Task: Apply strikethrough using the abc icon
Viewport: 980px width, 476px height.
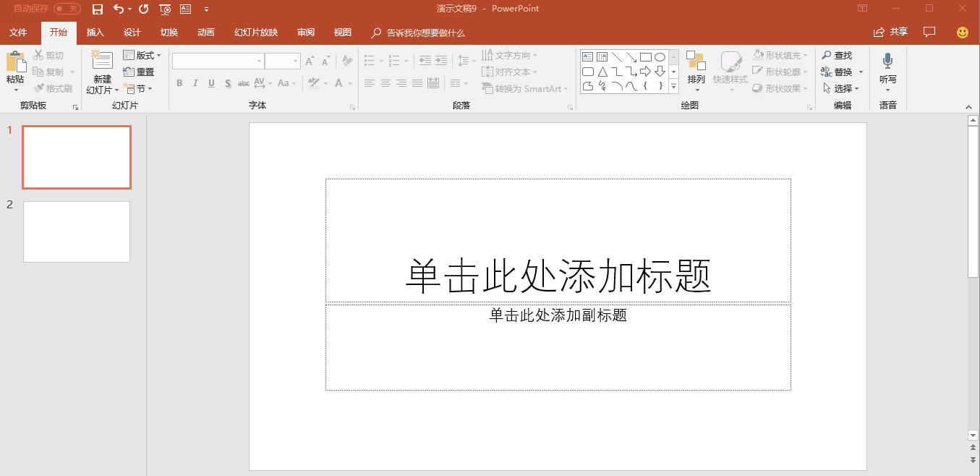Action: pos(243,83)
